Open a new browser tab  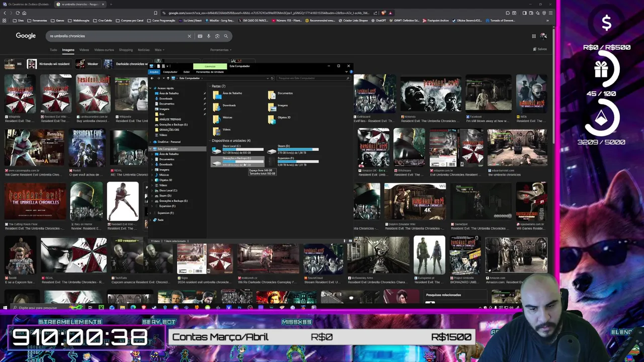coord(111,5)
